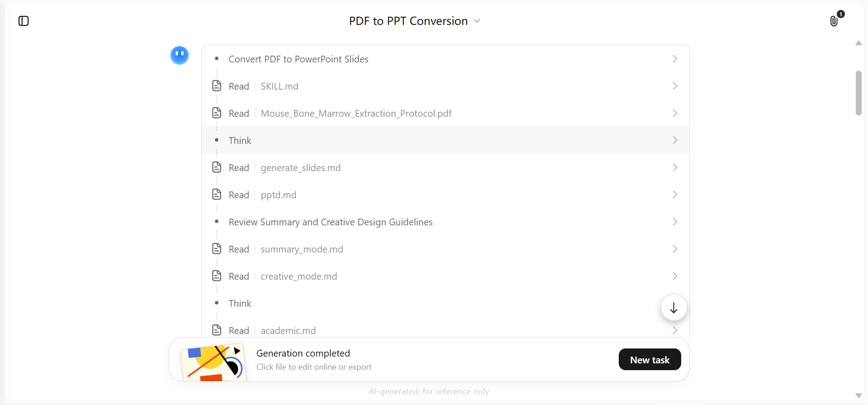Viewport: 868px width, 405px height.
Task: Expand Review Summary and Creative Design Guidelines
Action: 446,222
